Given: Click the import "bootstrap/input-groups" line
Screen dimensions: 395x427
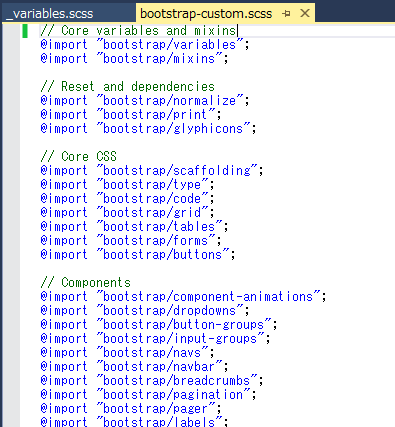Looking at the screenshot, I should [x=155, y=339].
